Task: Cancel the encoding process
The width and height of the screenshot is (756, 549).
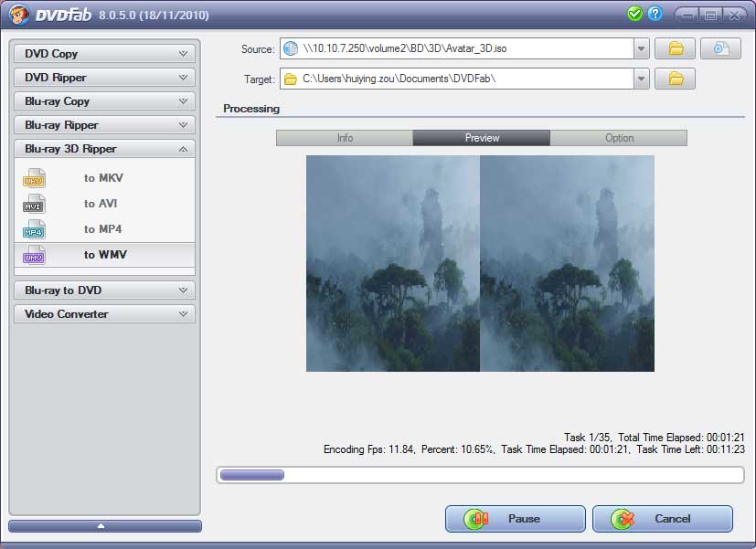Action: click(x=663, y=519)
